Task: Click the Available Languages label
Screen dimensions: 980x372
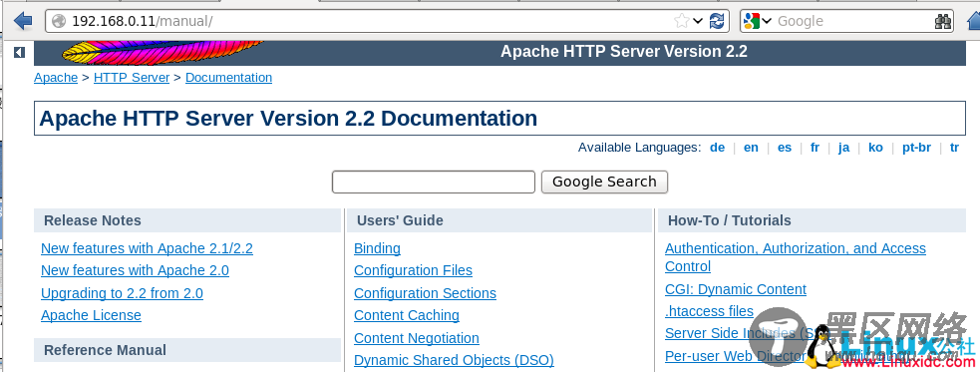Action: point(639,148)
